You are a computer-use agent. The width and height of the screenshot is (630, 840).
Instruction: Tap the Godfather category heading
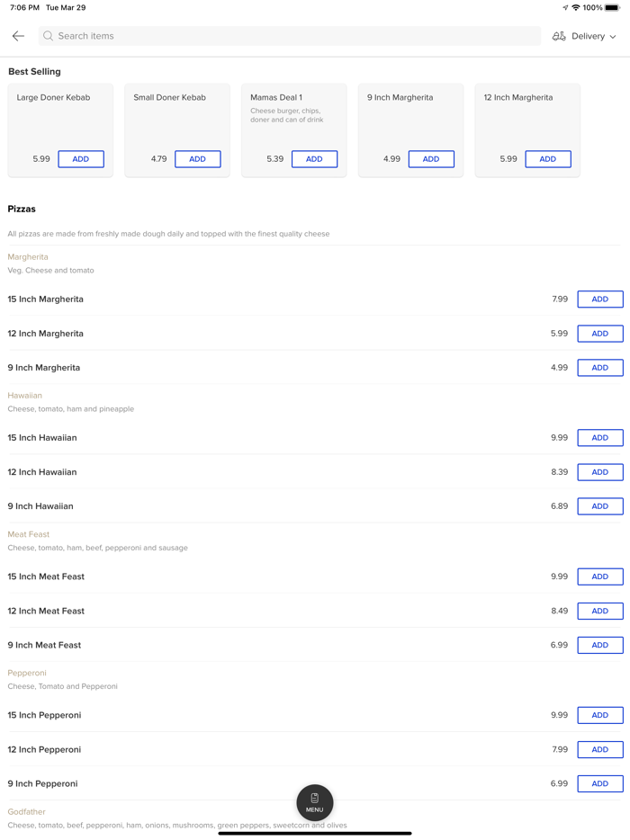click(27, 811)
